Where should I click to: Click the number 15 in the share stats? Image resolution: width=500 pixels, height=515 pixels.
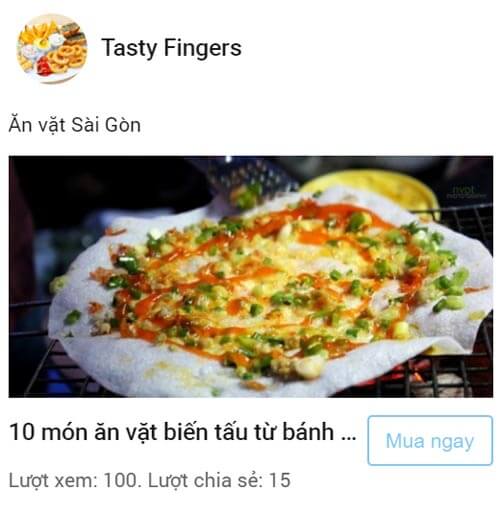280,480
